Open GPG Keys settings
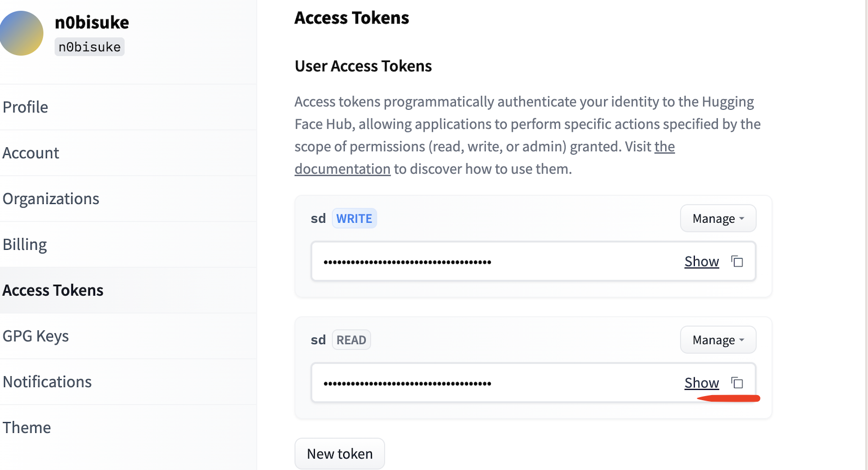Screen dimensions: 868x470 36,336
